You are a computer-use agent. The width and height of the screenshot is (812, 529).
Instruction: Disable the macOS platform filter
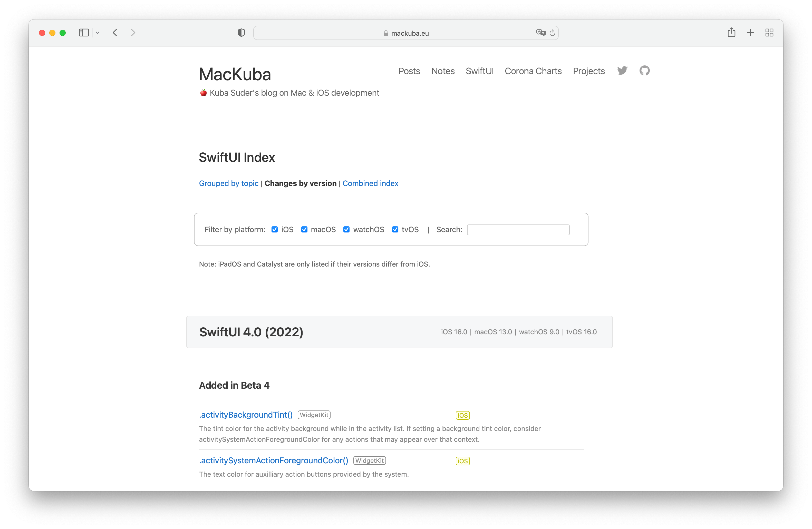[304, 230]
